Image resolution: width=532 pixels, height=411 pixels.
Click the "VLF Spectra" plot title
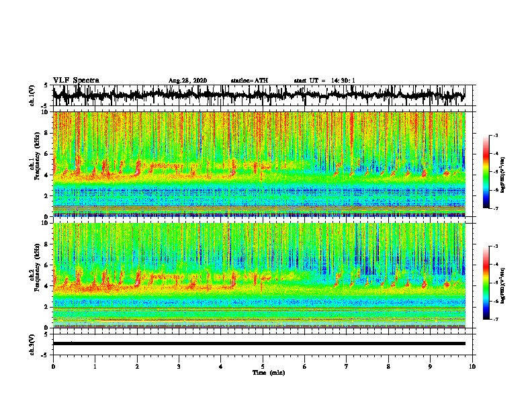(x=76, y=81)
